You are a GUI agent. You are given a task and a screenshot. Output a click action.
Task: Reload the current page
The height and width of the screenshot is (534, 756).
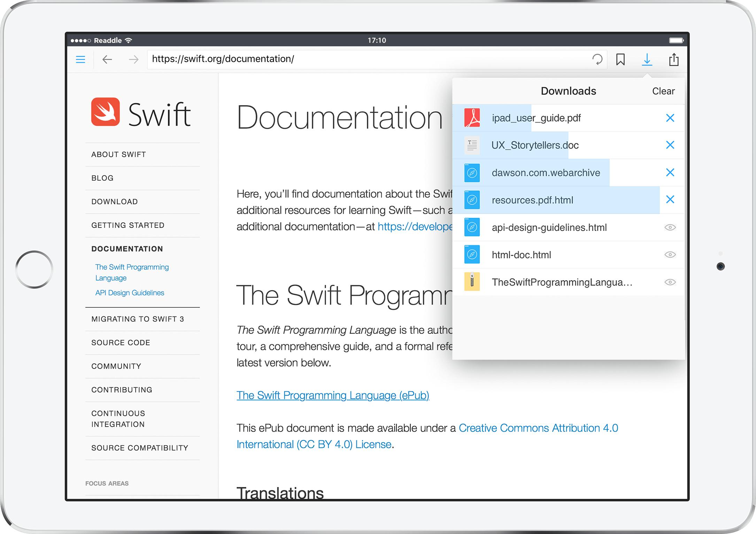pos(597,60)
